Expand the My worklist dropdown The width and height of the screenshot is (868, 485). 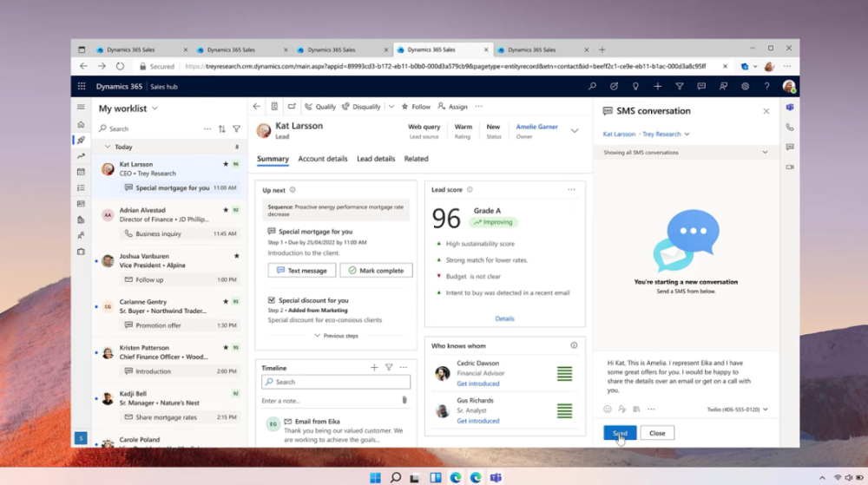pos(155,108)
